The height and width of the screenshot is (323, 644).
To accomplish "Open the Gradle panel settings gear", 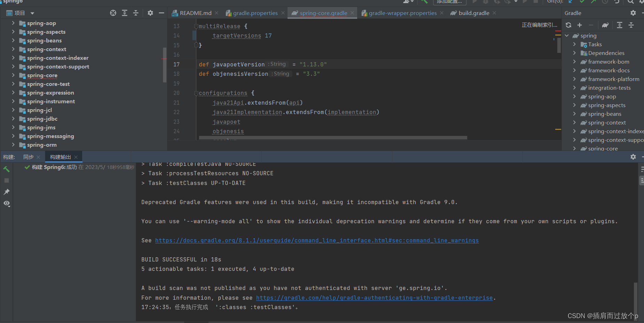I will (633, 13).
